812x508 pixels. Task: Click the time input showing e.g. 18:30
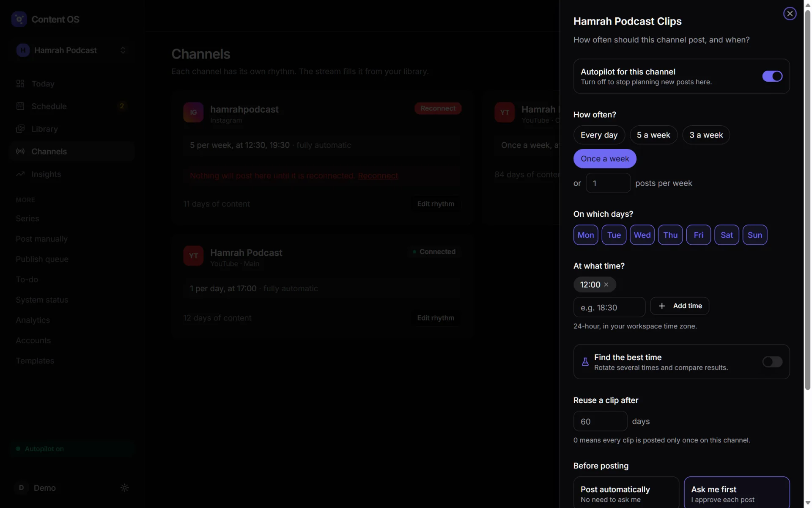point(609,307)
